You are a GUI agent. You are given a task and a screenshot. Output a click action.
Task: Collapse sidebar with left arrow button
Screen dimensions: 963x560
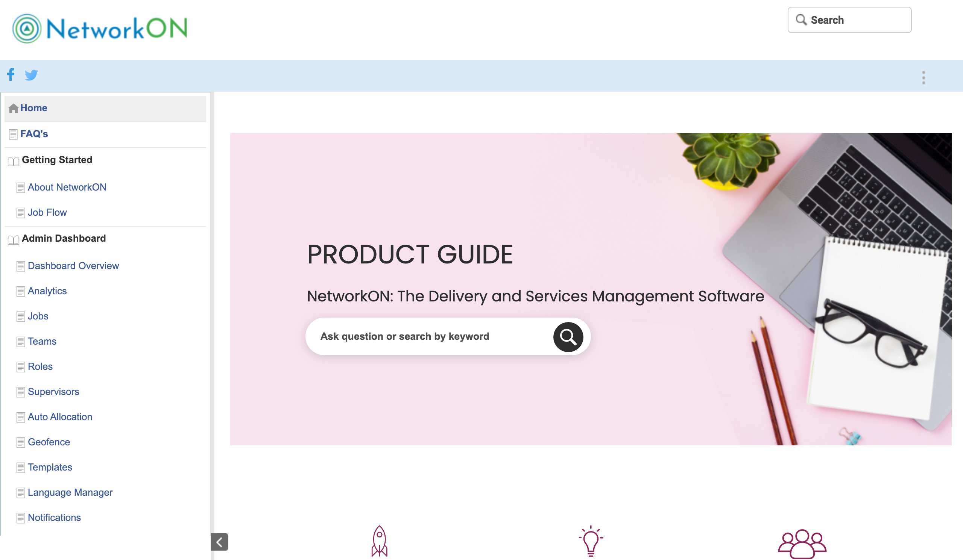tap(219, 542)
